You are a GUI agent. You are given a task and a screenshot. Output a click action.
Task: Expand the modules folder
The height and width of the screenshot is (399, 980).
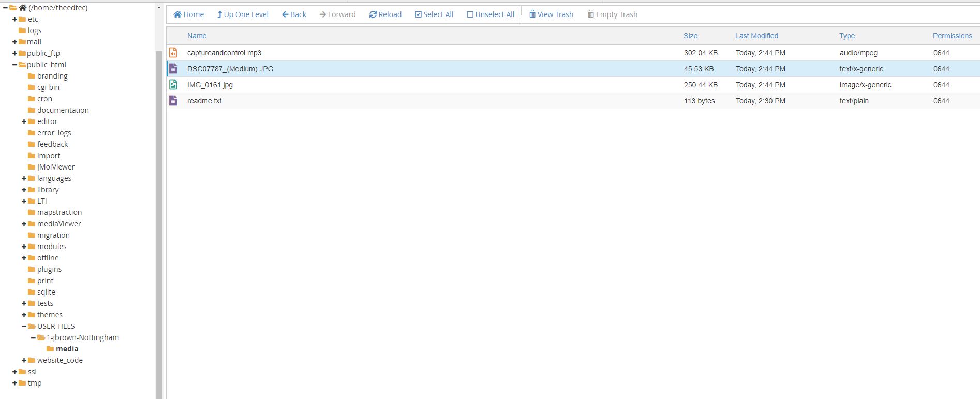tap(24, 247)
